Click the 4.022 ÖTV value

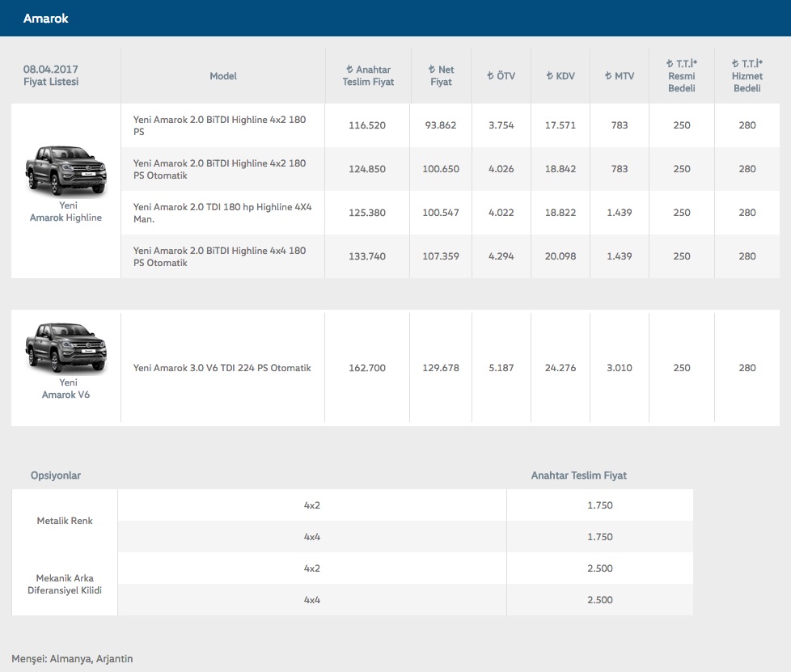(501, 213)
